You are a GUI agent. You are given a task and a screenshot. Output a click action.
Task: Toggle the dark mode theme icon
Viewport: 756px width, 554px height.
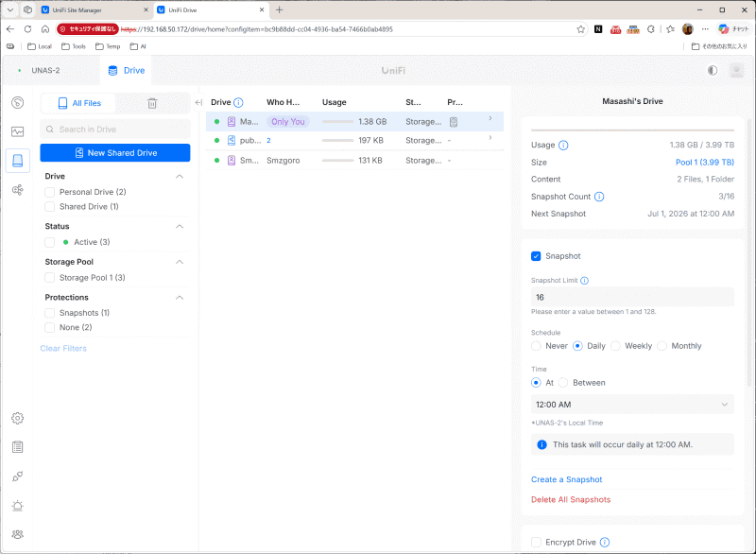[x=713, y=70]
